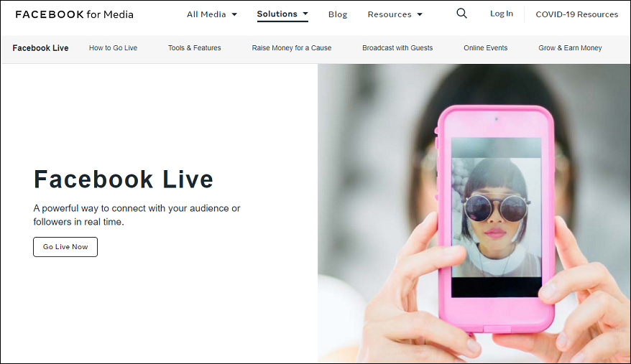The width and height of the screenshot is (631, 364).
Task: Switch to Online Events tab
Action: [486, 48]
